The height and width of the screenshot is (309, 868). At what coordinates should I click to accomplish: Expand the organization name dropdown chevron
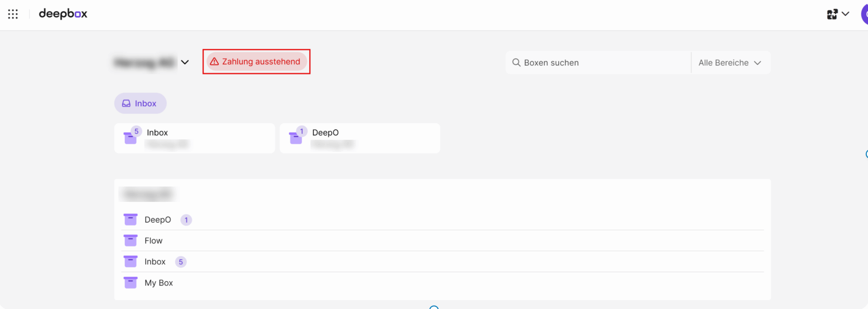pos(185,62)
